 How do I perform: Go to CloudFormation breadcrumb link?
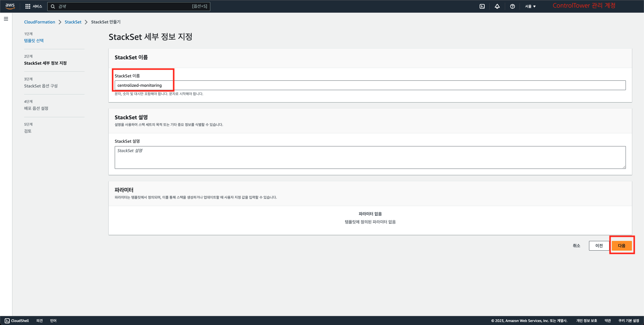click(x=40, y=22)
